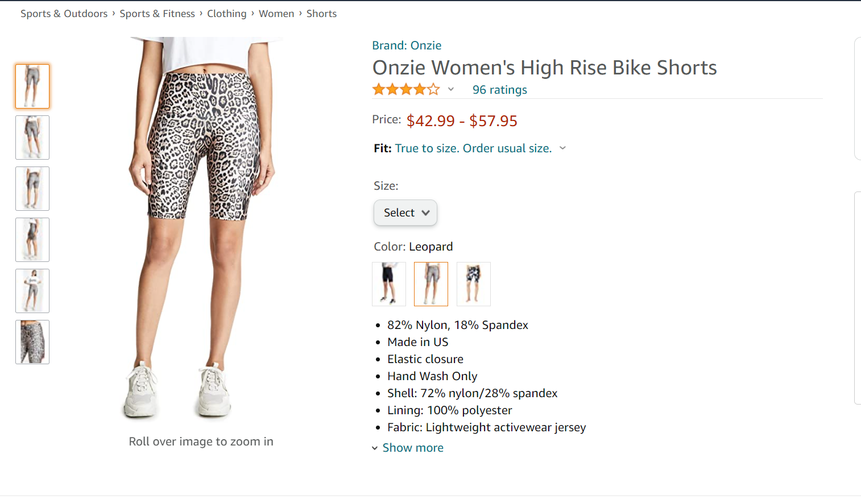Jump to the Women breadcrumb

276,14
